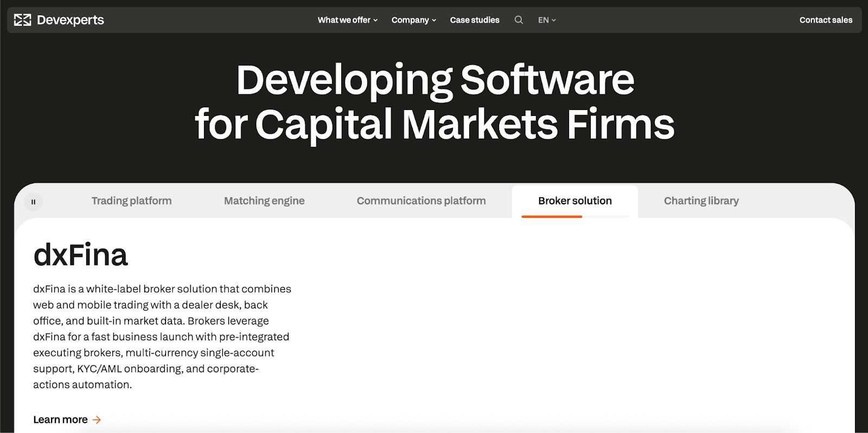Go to Case studies
Image resolution: width=868 pixels, height=433 pixels.
tap(475, 20)
